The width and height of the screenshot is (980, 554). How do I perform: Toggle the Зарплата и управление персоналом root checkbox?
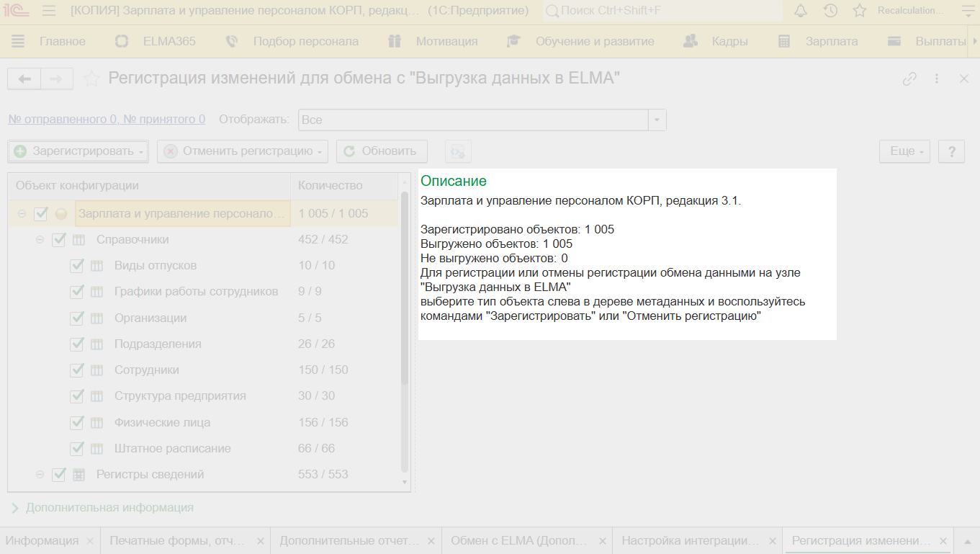point(41,214)
